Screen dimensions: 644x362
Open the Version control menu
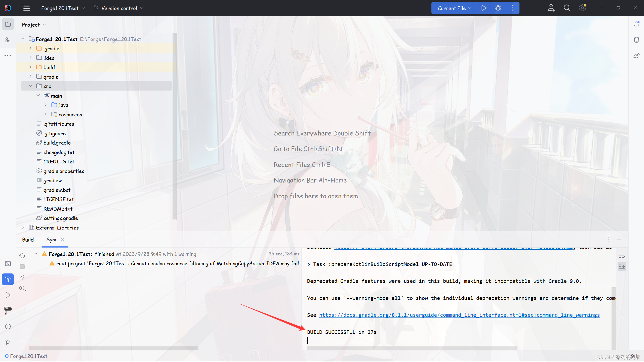(x=119, y=8)
